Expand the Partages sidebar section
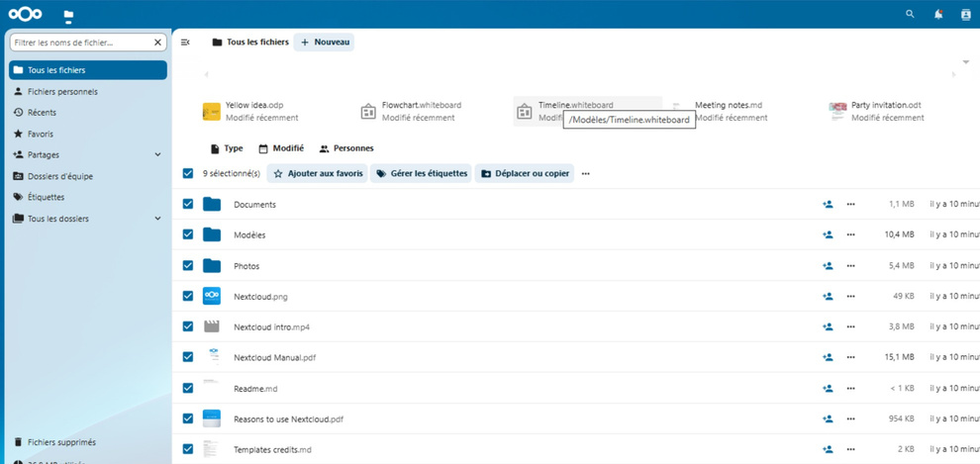This screenshot has width=980, height=464. pyautogui.click(x=157, y=155)
